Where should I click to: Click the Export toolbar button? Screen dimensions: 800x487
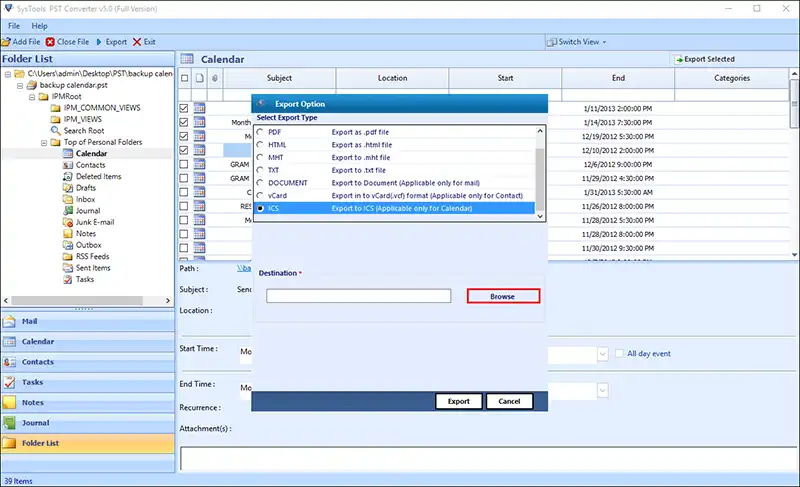pyautogui.click(x=111, y=42)
